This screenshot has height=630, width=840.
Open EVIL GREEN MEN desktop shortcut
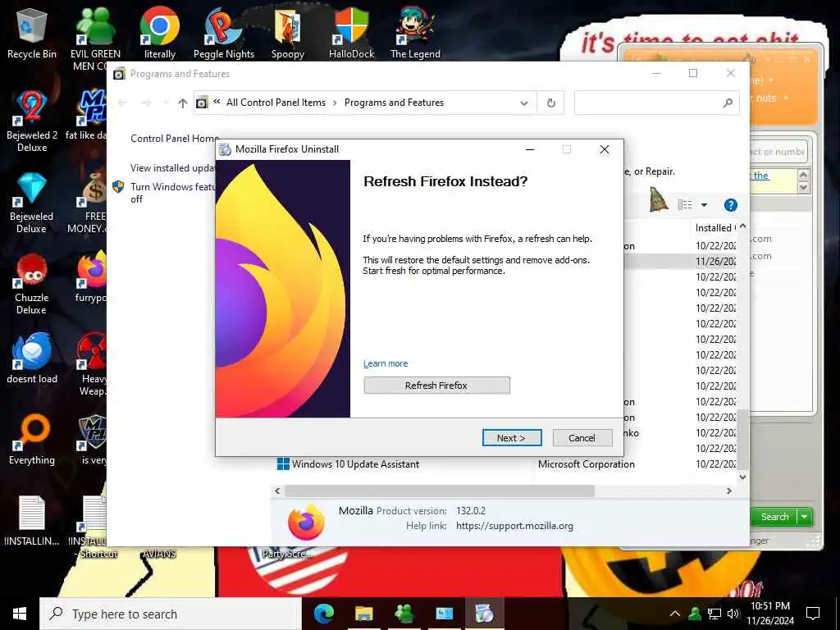tap(95, 39)
